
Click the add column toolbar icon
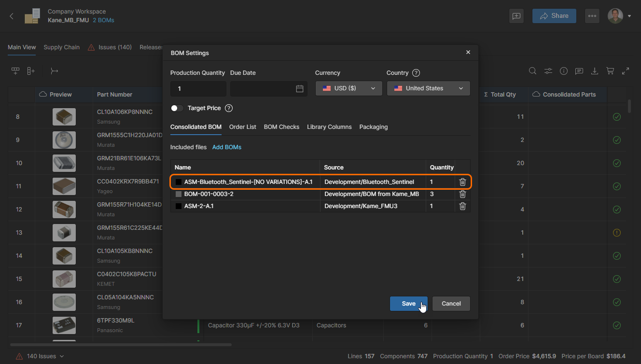[x=31, y=71]
